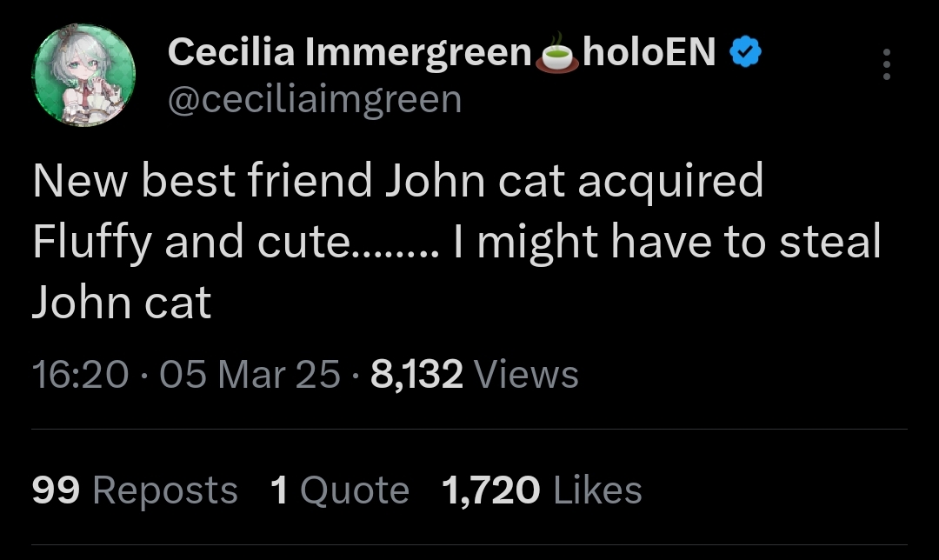The image size is (939, 560).
Task: Click the word "Fluffy" in the tweet
Action: pyautogui.click(x=93, y=243)
